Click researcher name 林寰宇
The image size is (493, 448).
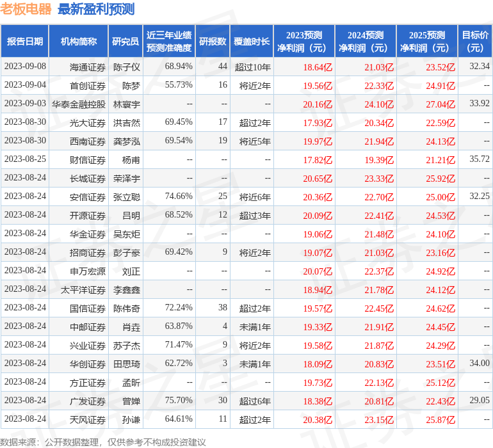pos(127,104)
